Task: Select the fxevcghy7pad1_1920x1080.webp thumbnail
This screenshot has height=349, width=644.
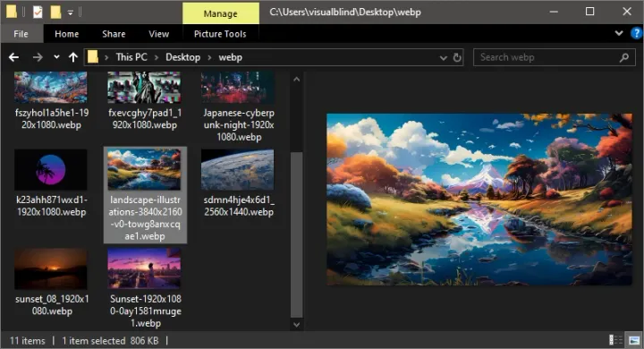Action: [144, 87]
